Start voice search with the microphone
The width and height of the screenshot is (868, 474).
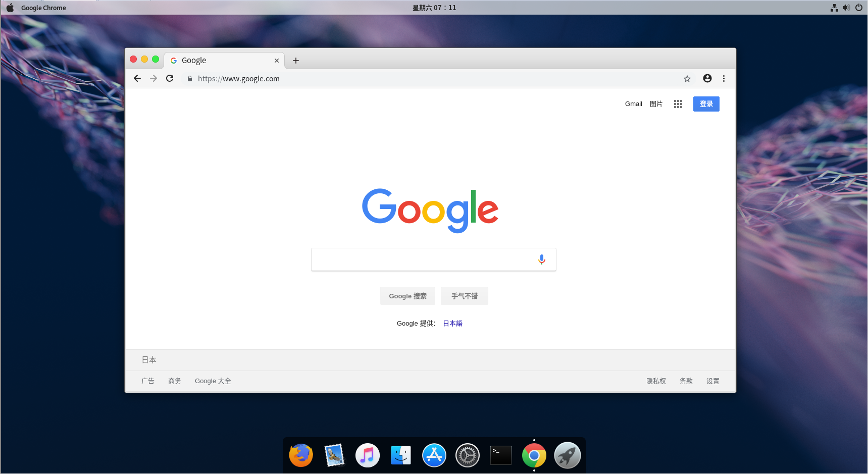coord(542,259)
